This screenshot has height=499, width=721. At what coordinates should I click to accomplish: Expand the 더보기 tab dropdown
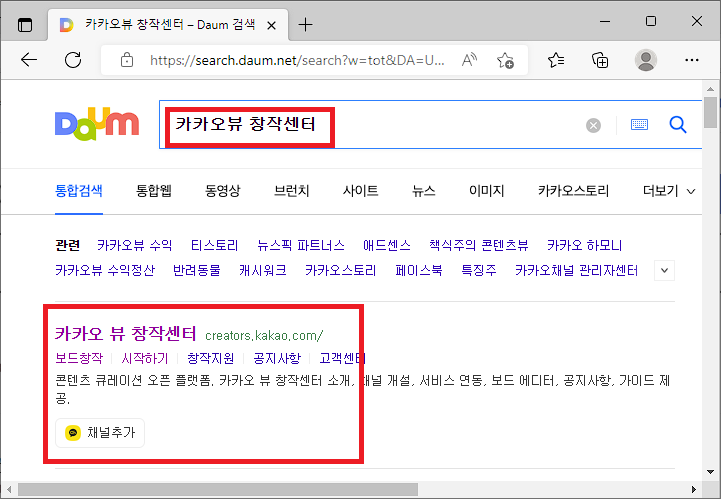coord(669,190)
